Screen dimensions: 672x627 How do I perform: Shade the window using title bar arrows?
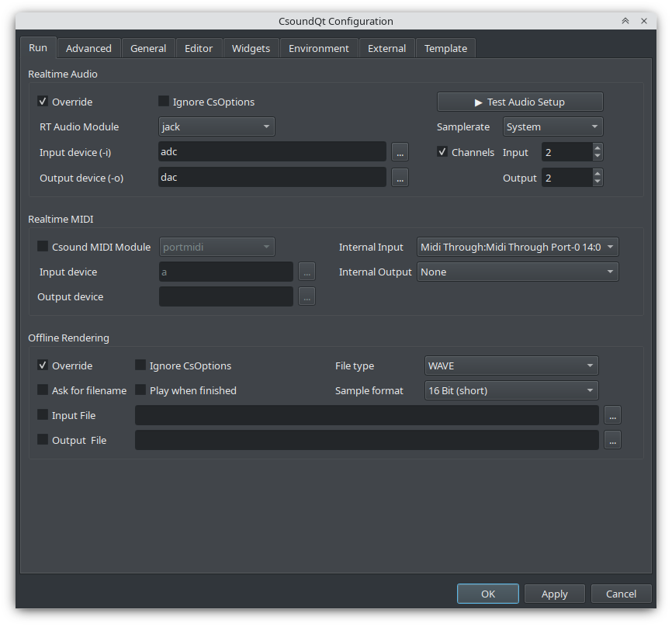click(625, 21)
